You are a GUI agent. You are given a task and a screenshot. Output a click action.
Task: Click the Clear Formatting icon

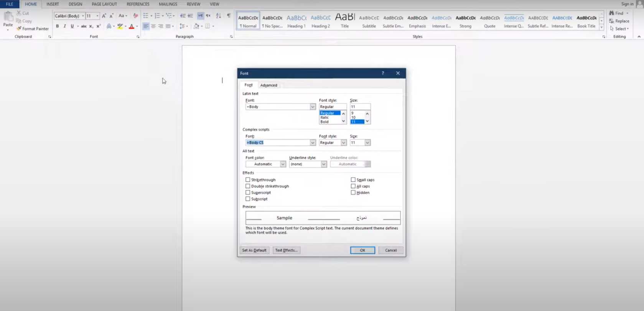click(x=135, y=16)
